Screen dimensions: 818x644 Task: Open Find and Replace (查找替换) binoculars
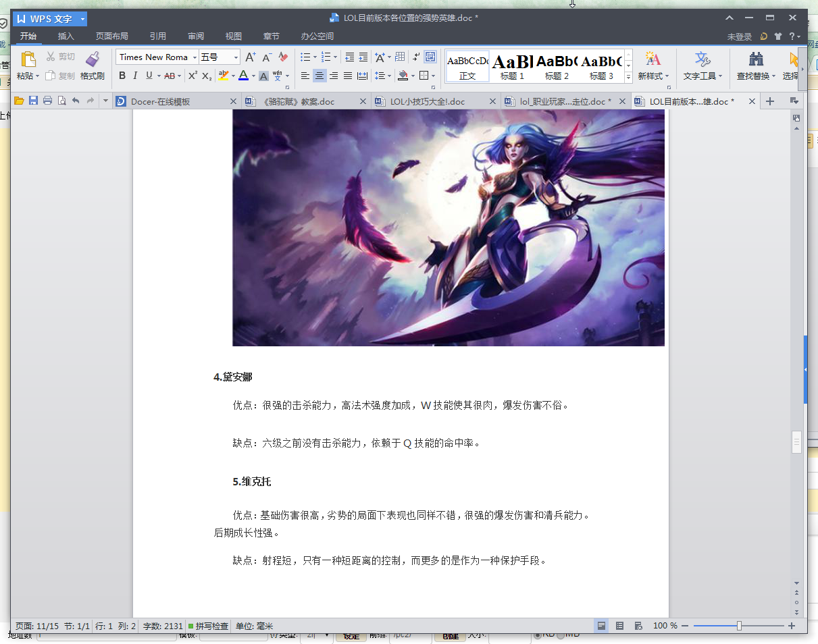point(756,59)
